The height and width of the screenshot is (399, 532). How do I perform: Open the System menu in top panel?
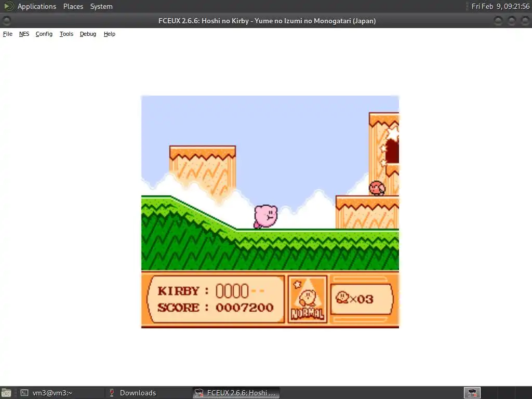coord(101,6)
